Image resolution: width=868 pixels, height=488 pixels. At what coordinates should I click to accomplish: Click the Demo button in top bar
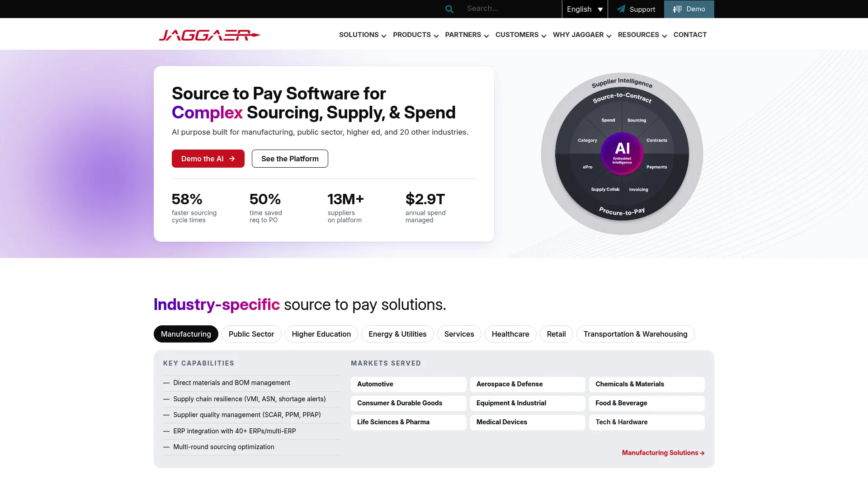point(689,9)
